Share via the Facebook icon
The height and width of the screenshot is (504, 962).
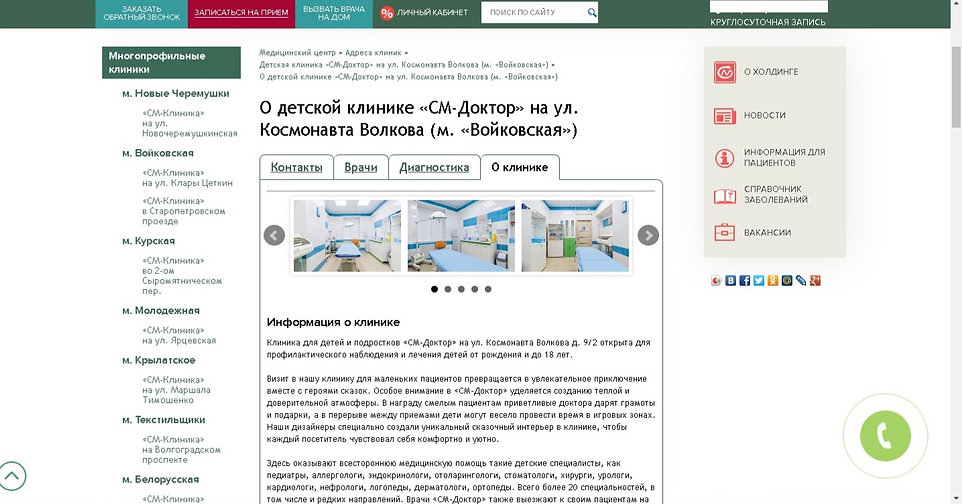(744, 281)
